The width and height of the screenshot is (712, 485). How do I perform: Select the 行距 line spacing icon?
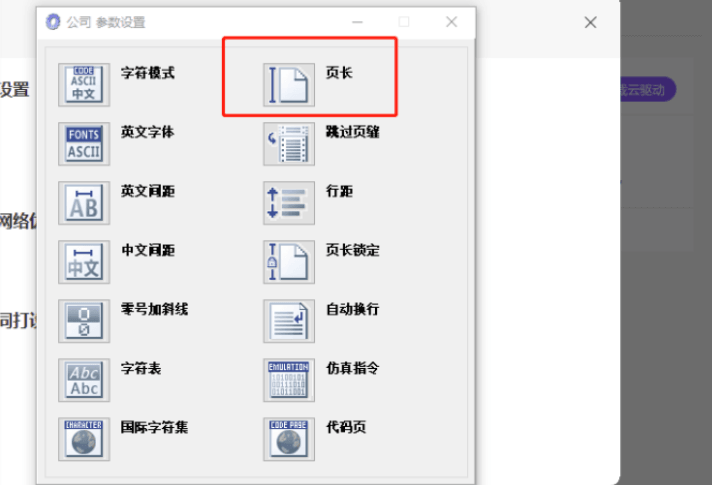pos(289,203)
